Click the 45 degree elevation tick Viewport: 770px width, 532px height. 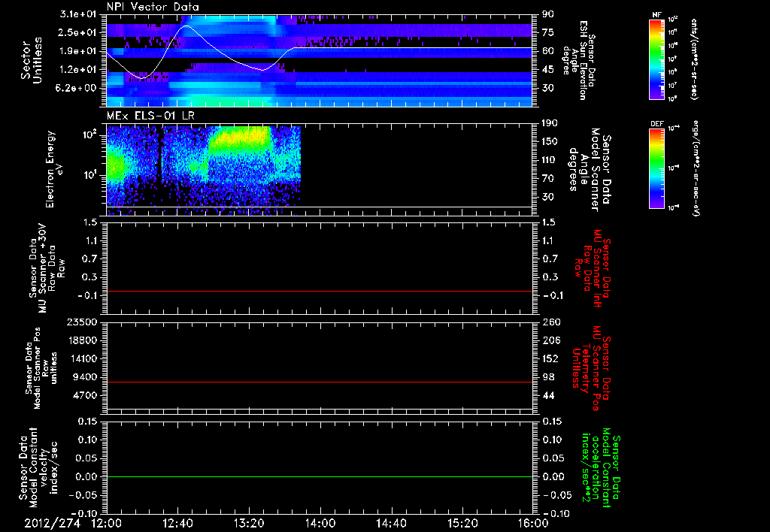click(548, 70)
